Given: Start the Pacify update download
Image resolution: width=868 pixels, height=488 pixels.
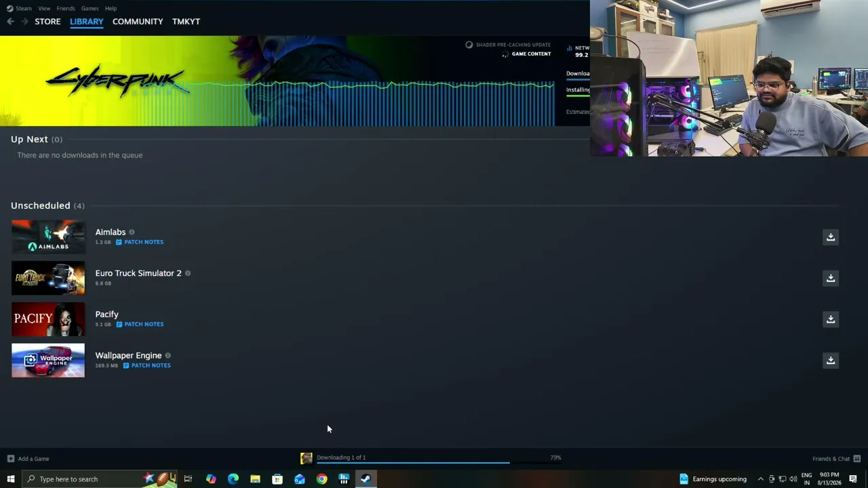Looking at the screenshot, I should pos(831,319).
